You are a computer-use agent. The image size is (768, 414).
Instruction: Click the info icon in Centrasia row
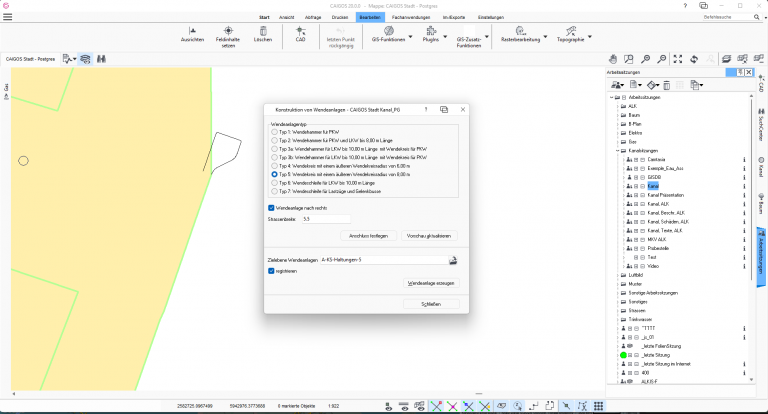pos(744,160)
